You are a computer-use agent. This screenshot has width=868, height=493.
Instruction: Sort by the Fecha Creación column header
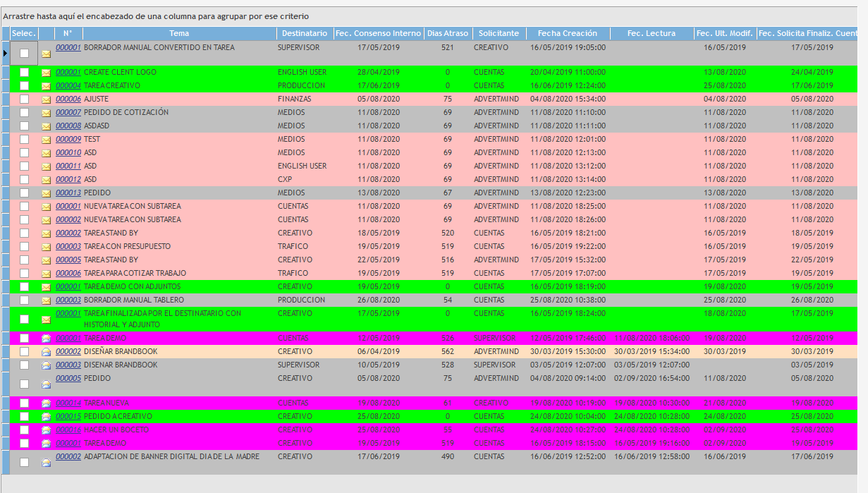point(567,33)
